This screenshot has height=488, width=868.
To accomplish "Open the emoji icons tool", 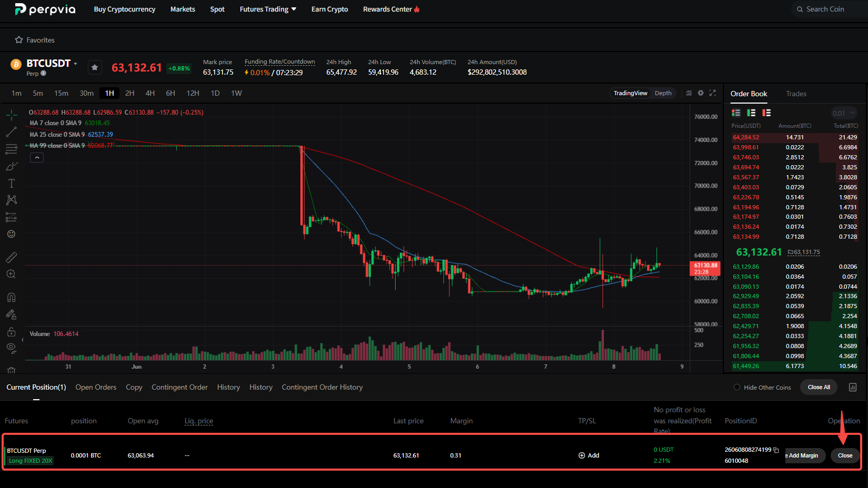I will point(11,234).
